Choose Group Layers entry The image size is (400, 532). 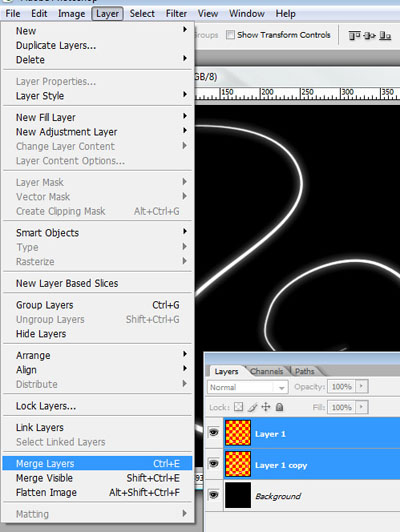tap(97, 305)
